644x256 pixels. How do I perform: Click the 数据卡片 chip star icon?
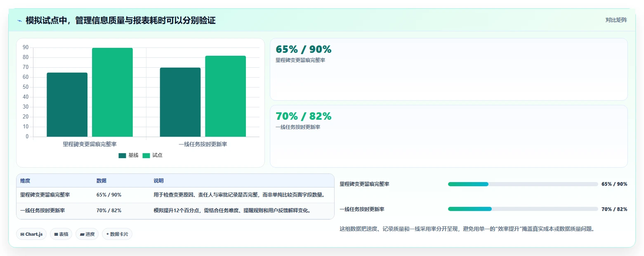tap(107, 234)
